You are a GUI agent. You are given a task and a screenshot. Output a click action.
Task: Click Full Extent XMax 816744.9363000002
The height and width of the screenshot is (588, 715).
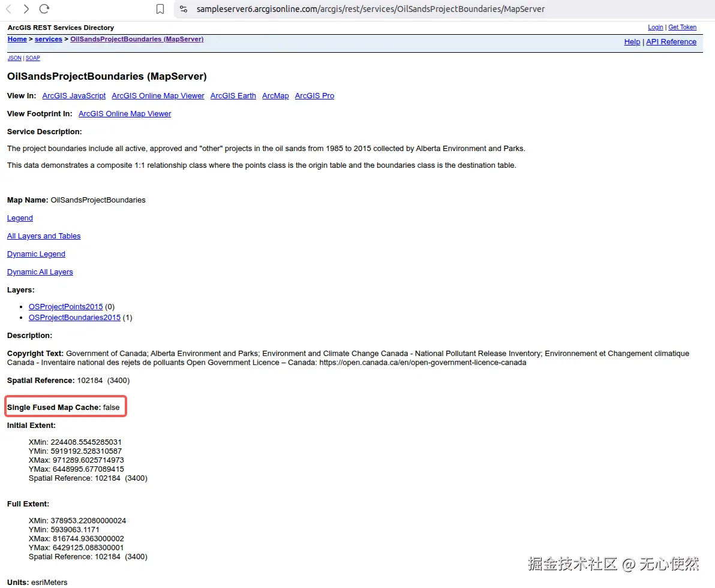[x=76, y=539]
